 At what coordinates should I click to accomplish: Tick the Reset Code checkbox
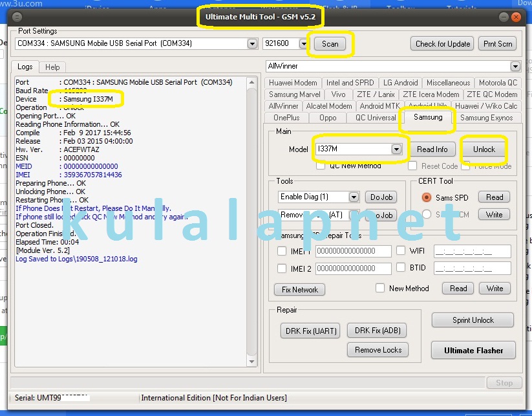point(412,166)
